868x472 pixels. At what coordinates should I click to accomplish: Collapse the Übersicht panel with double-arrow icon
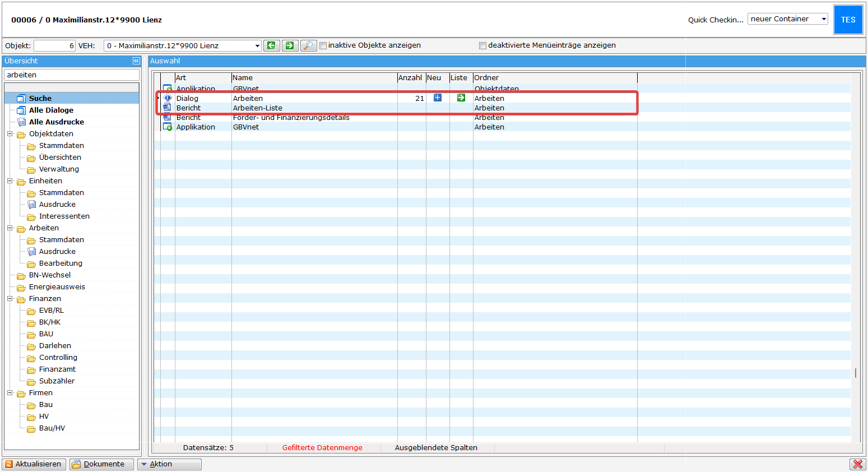[x=136, y=61]
